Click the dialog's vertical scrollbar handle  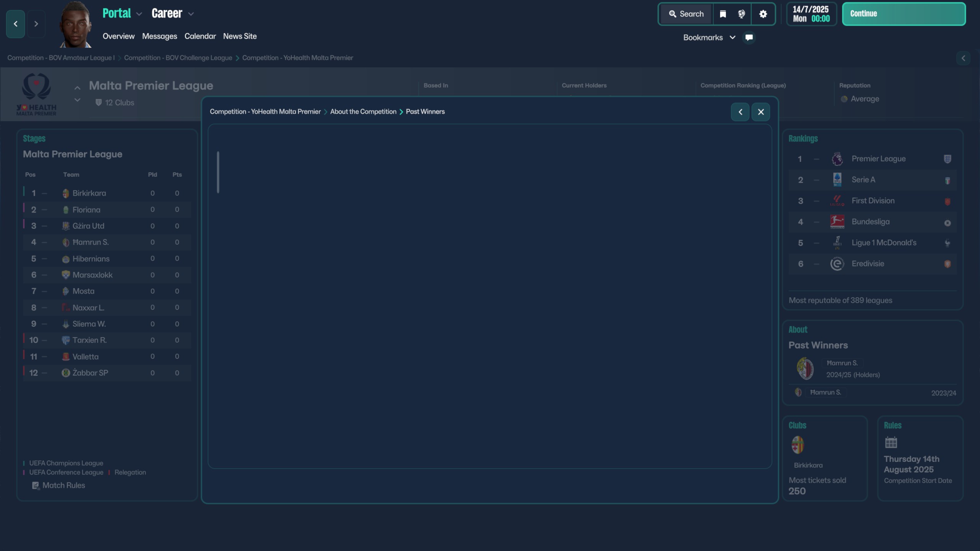(x=218, y=172)
